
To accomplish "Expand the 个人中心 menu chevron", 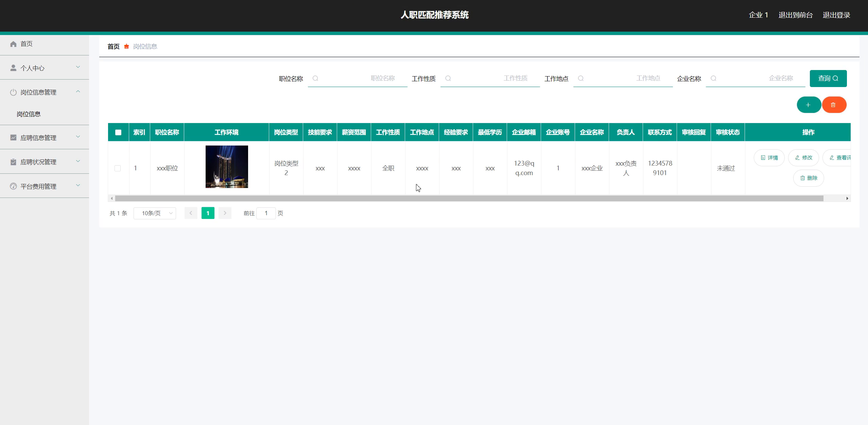I will point(78,67).
